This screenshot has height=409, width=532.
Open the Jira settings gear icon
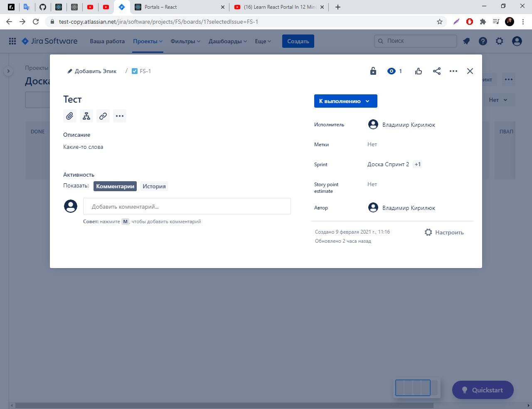[500, 41]
